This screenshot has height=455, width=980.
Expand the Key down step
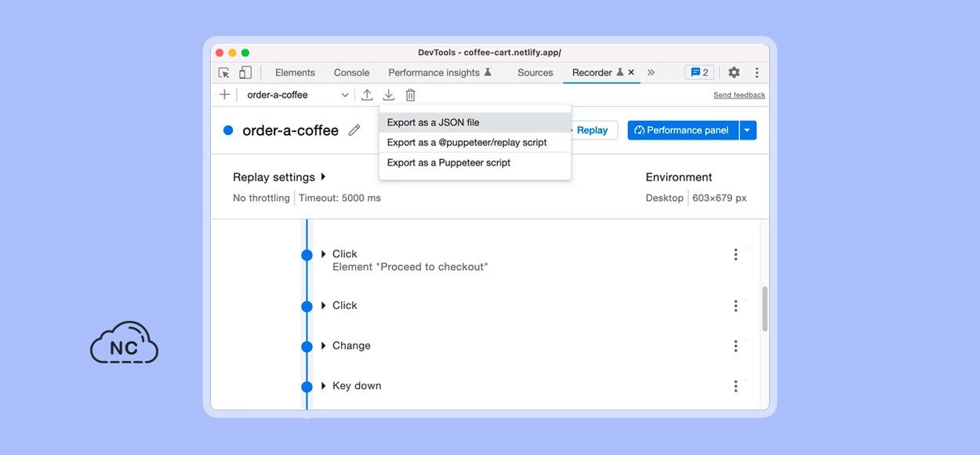323,386
